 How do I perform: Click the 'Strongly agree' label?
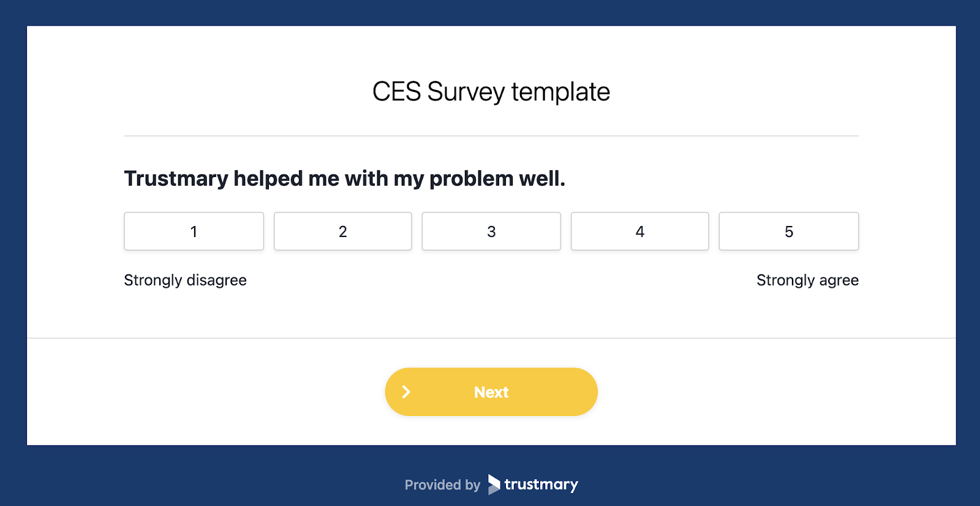[807, 281]
